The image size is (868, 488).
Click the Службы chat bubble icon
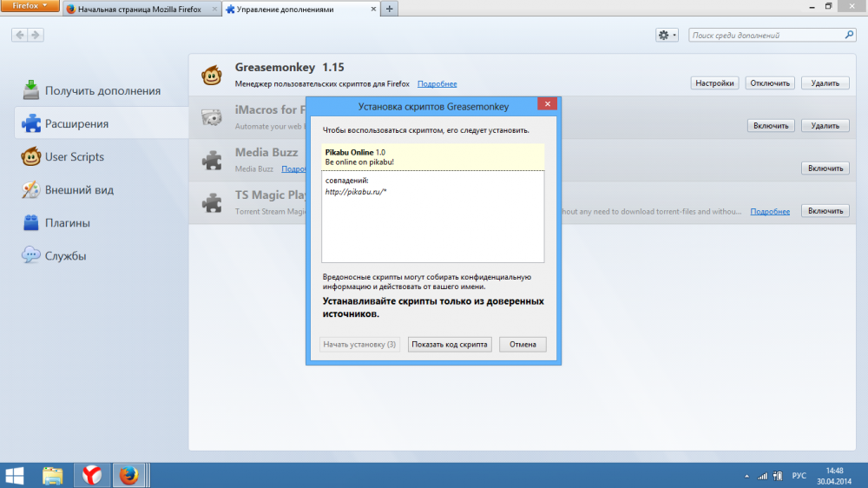(31, 255)
